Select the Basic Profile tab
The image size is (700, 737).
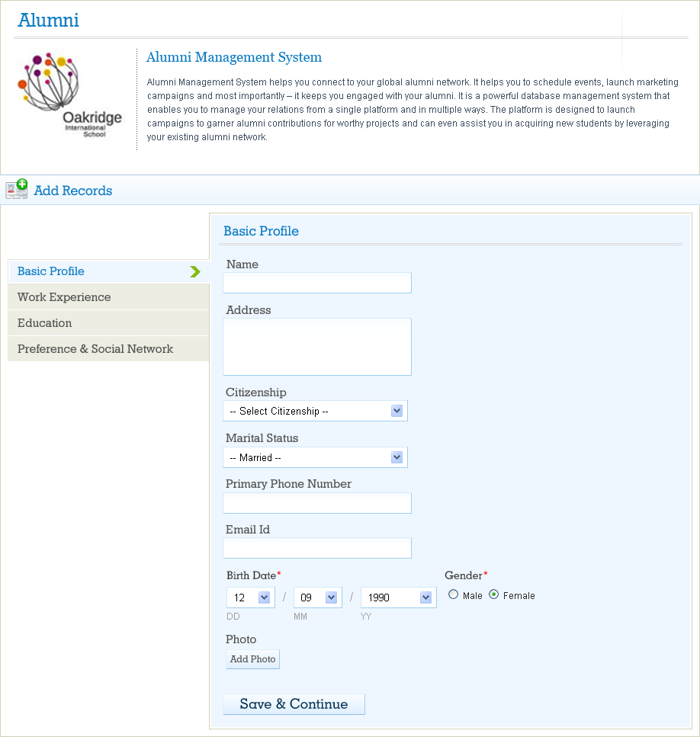pyautogui.click(x=51, y=271)
